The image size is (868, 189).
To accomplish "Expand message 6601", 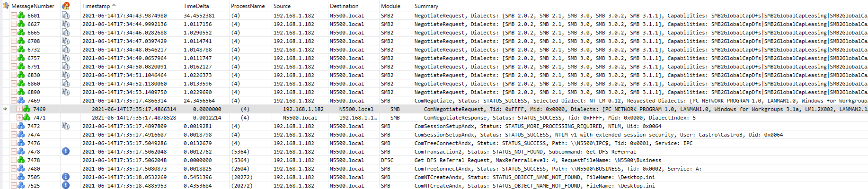I will click(14, 16).
